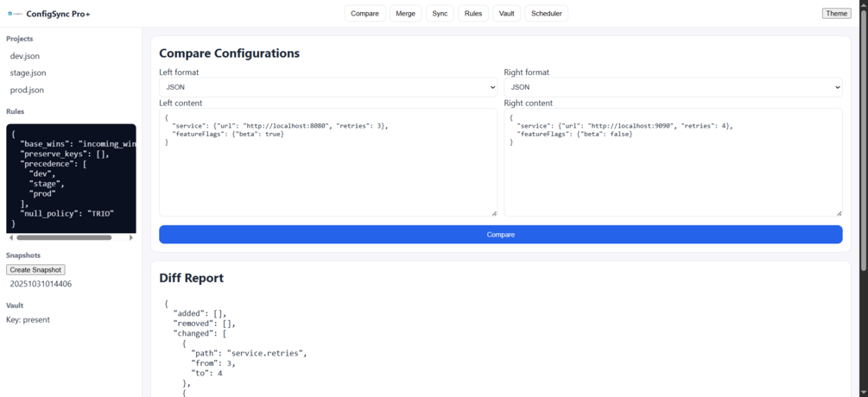Select stage.json in Projects list
The image size is (868, 397).
[29, 73]
